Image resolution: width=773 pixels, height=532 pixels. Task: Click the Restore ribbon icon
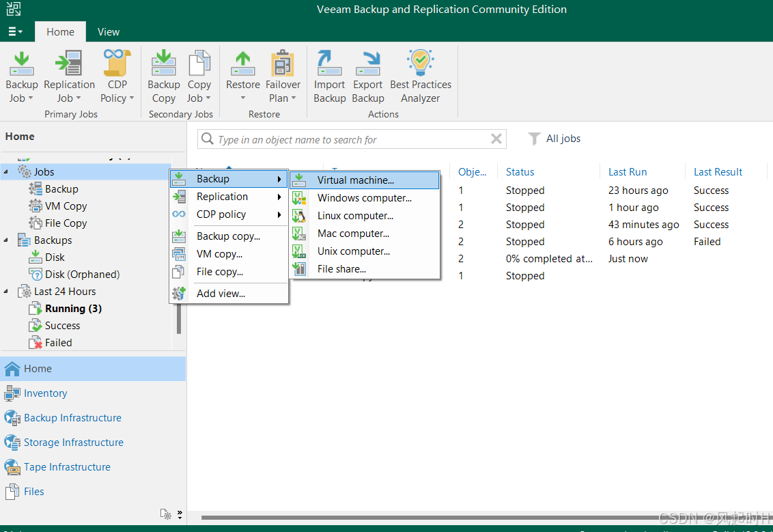coord(242,64)
